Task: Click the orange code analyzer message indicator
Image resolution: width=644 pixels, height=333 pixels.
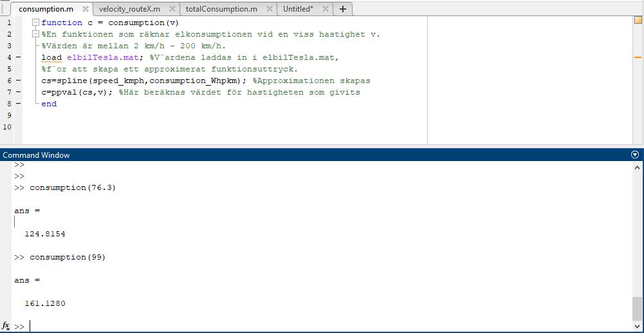Action: coord(638,21)
